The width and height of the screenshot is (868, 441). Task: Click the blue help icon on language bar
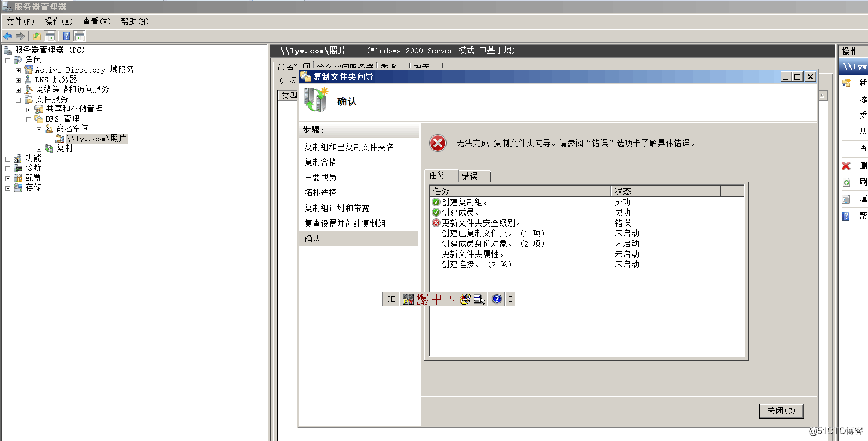pyautogui.click(x=497, y=299)
